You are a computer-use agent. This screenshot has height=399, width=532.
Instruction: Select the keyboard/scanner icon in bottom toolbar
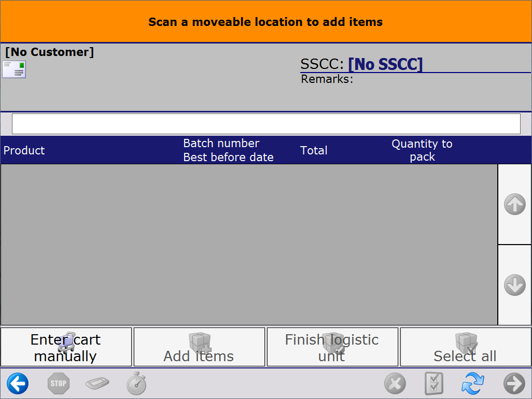tap(97, 383)
